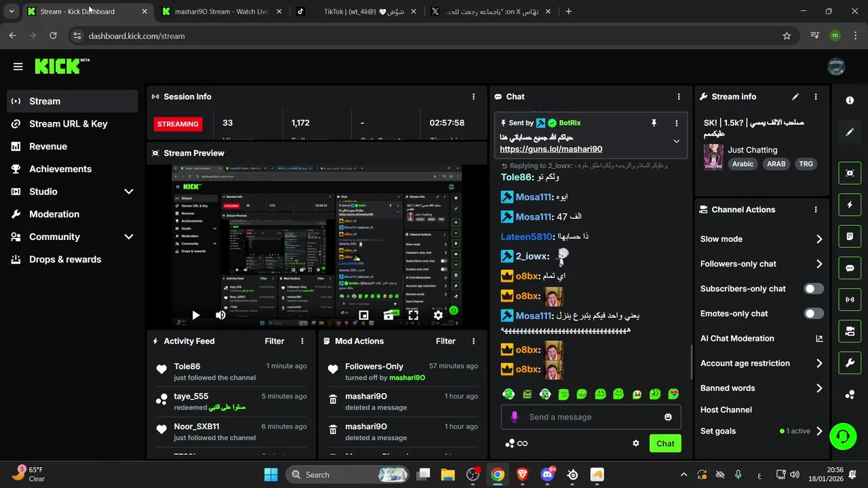Click the pencil icon in right sidebar
The width and height of the screenshot is (868, 488).
pyautogui.click(x=850, y=131)
